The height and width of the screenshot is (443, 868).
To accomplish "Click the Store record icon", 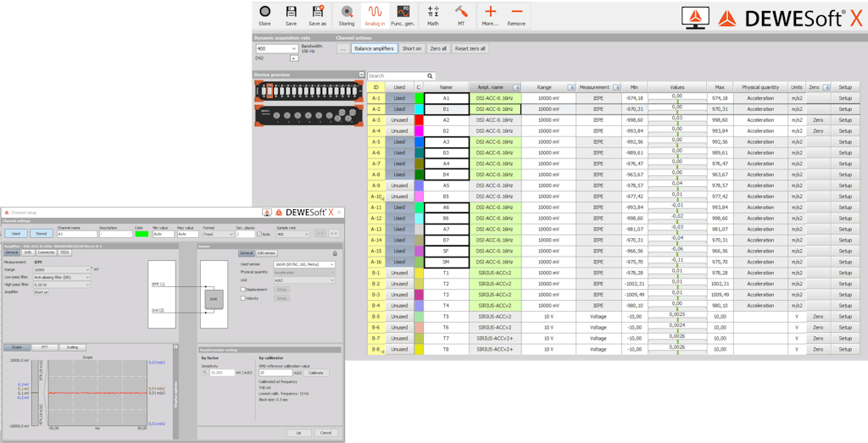I will click(264, 12).
